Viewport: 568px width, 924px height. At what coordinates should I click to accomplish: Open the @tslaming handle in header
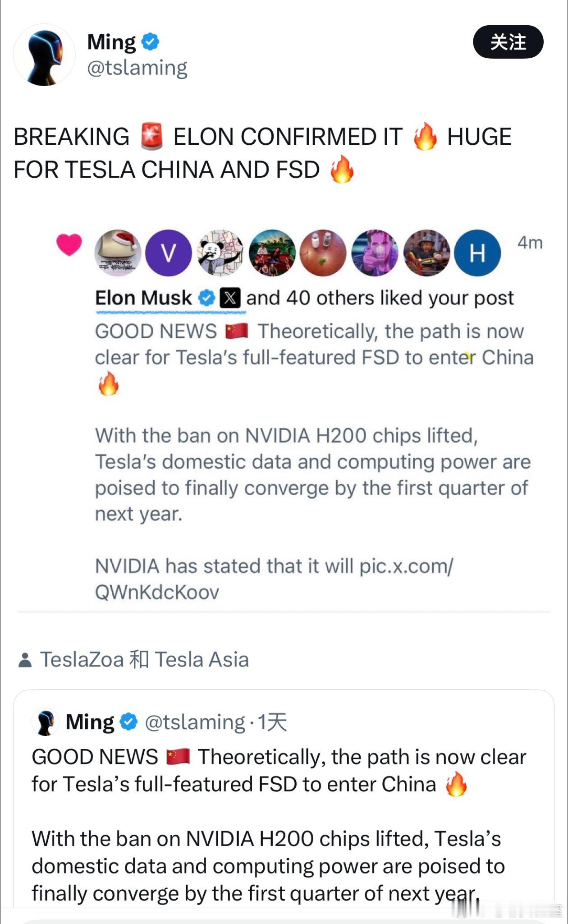(x=137, y=68)
